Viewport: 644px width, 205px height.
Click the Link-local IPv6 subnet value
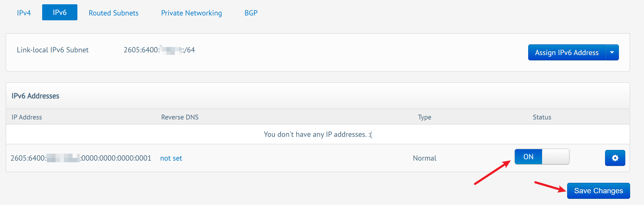click(159, 50)
